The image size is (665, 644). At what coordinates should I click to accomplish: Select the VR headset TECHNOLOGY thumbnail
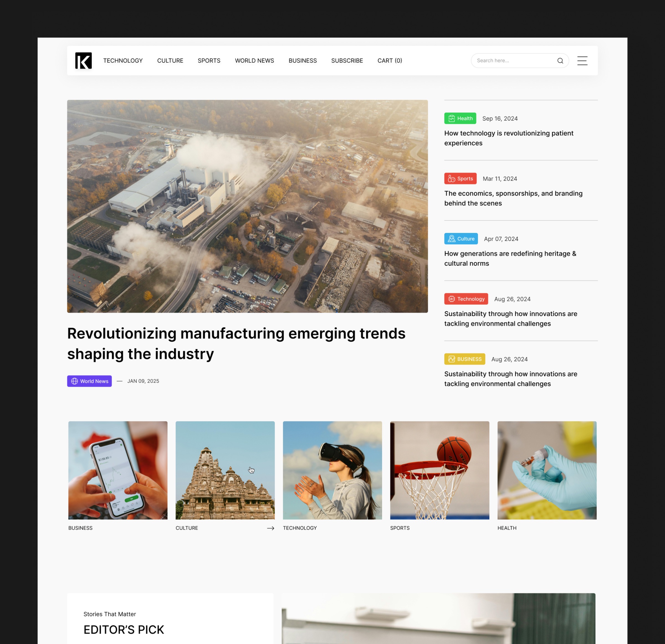tap(332, 470)
